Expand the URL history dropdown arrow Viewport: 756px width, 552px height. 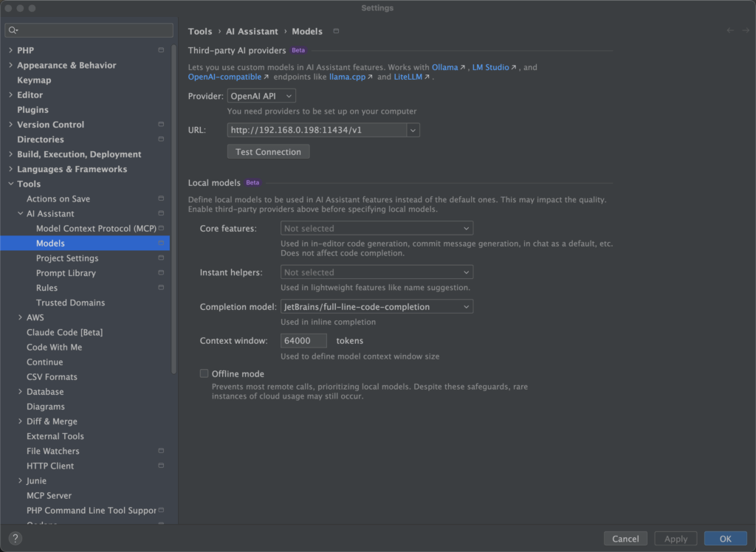click(x=413, y=131)
